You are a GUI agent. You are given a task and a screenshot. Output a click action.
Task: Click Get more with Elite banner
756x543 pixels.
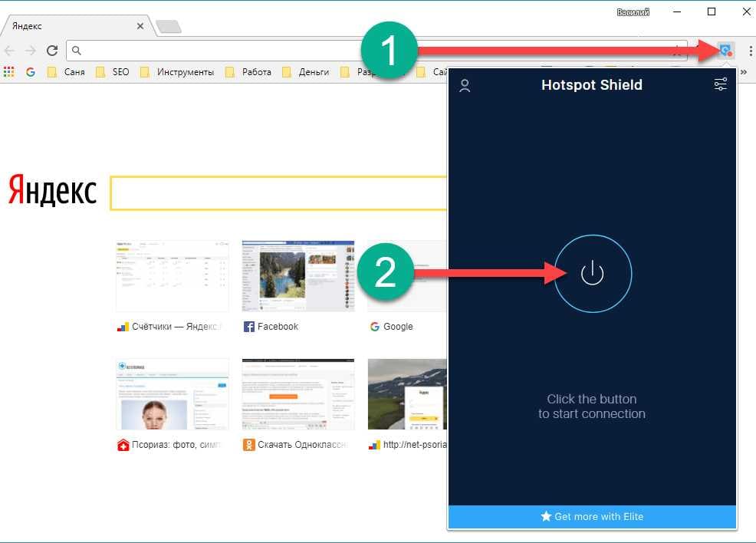[592, 516]
